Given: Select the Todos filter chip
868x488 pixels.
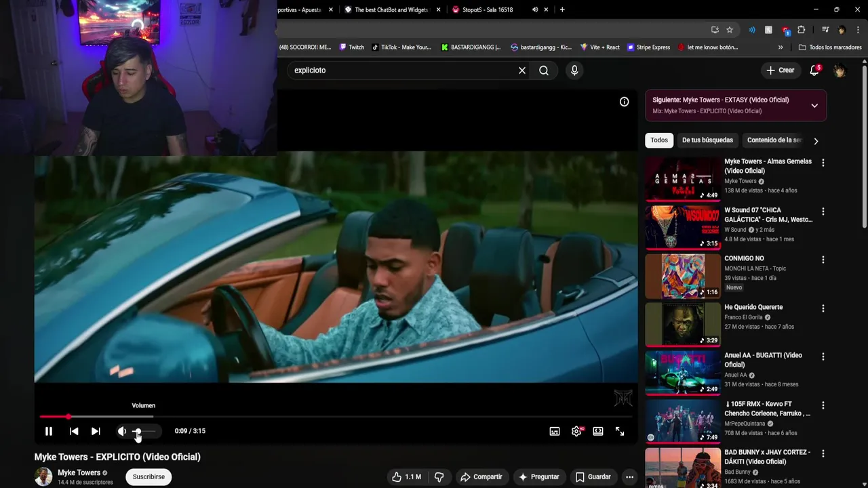Looking at the screenshot, I should (x=659, y=140).
